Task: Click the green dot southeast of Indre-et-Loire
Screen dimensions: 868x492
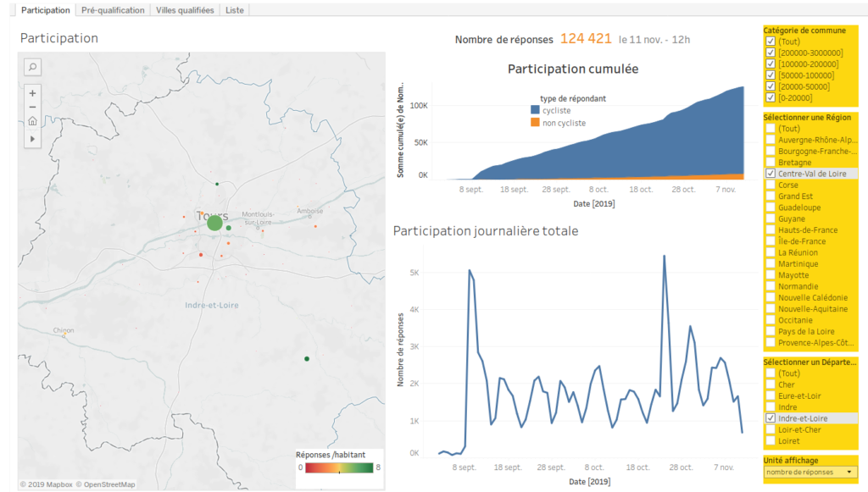Action: point(306,359)
